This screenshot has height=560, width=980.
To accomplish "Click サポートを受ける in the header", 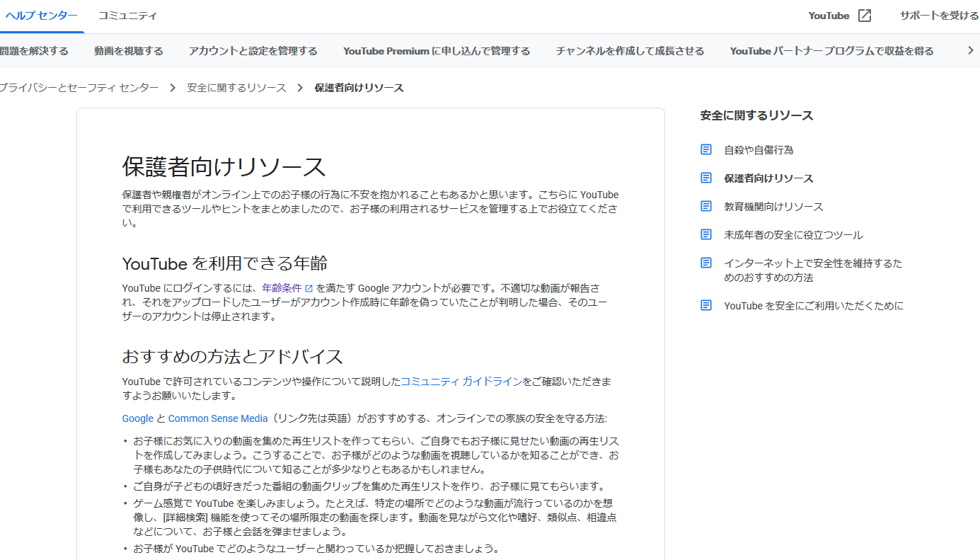I will click(939, 16).
